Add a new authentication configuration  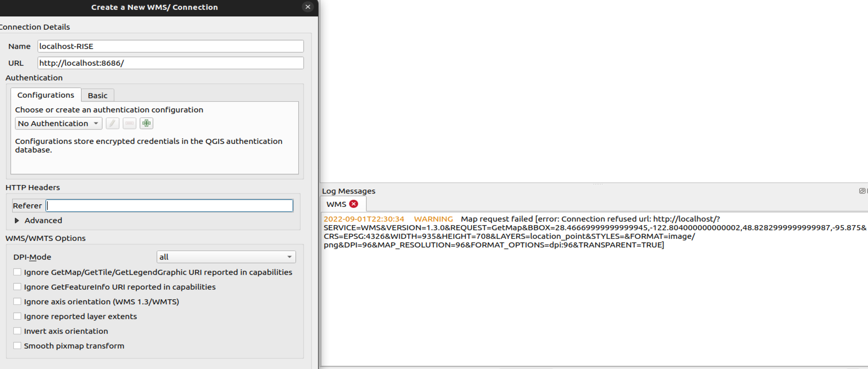pyautogui.click(x=146, y=123)
